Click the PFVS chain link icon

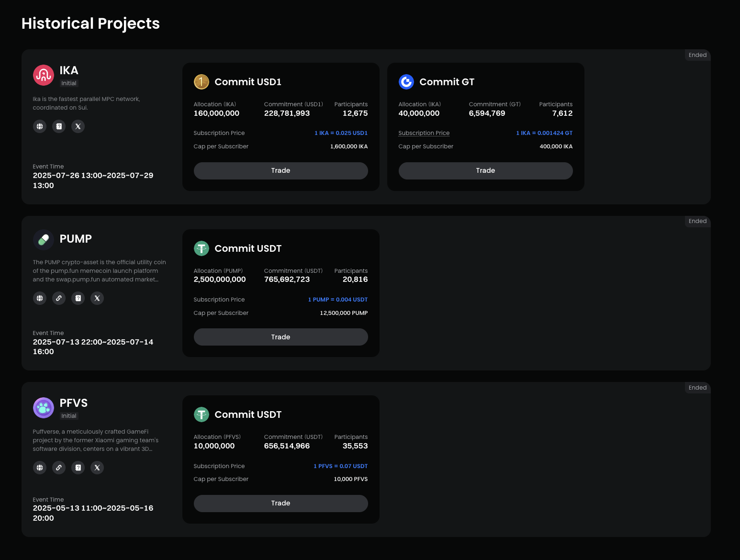coord(59,468)
